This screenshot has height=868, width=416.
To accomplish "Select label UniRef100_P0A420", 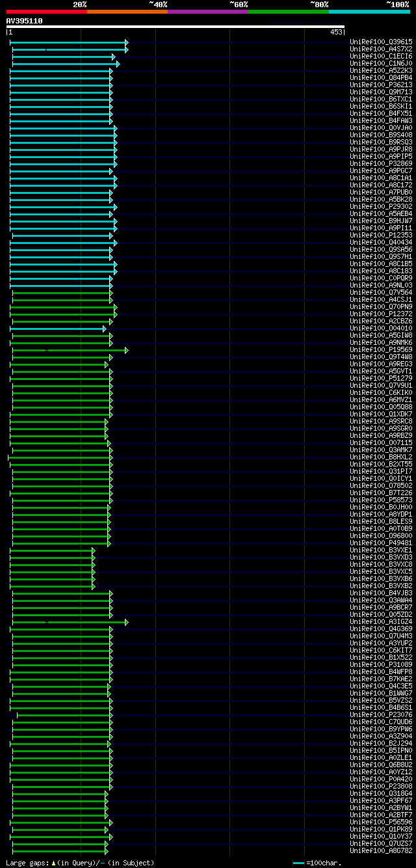I will click(381, 779).
